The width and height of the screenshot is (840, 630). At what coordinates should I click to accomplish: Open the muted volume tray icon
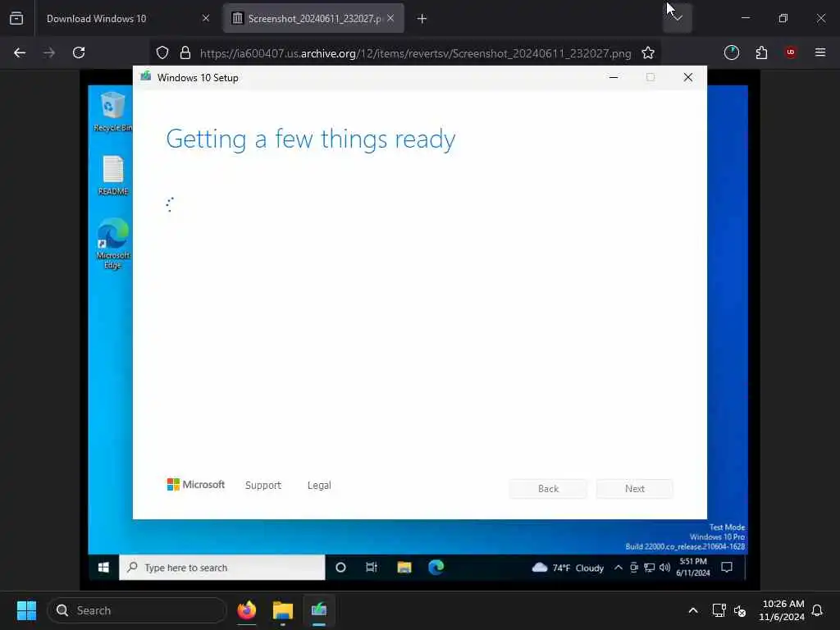[x=740, y=610]
